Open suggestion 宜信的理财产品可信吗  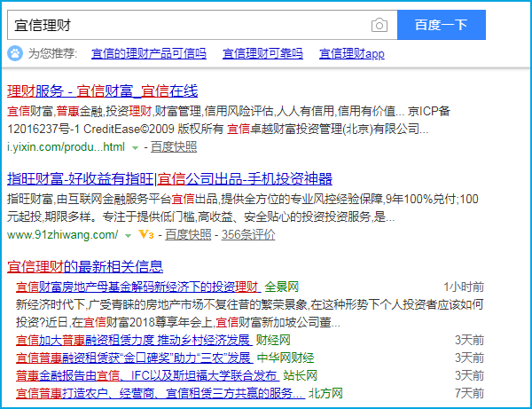tap(149, 53)
